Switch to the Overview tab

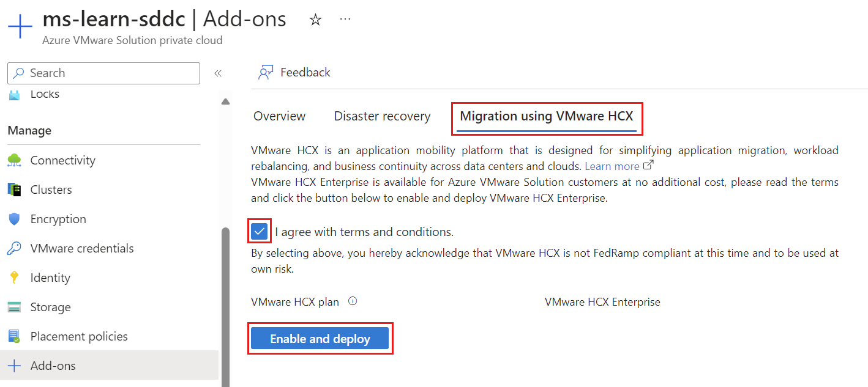pos(279,116)
